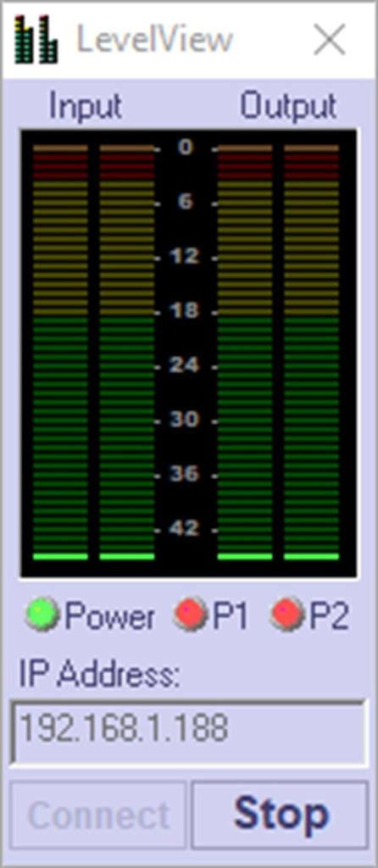Click the Stop button

pyautogui.click(x=280, y=815)
